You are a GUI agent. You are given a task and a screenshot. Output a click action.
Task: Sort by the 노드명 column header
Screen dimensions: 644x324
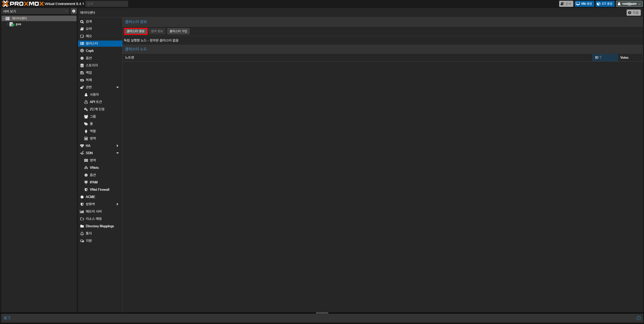357,58
